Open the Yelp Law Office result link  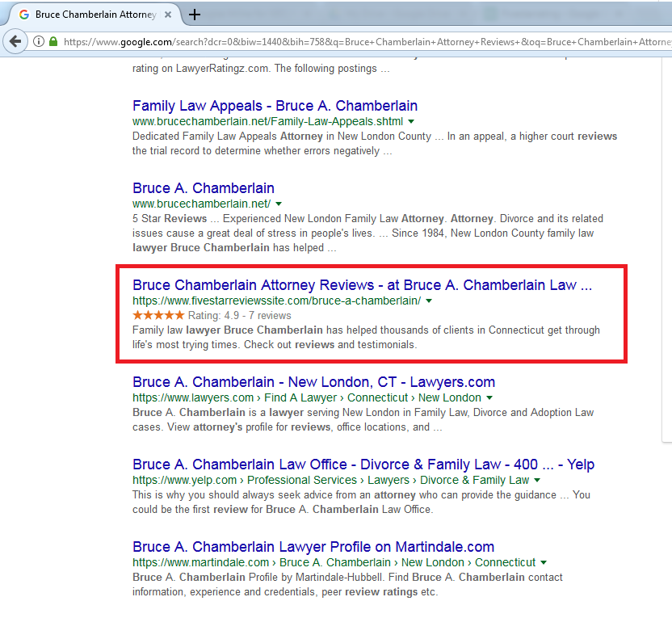(x=363, y=465)
